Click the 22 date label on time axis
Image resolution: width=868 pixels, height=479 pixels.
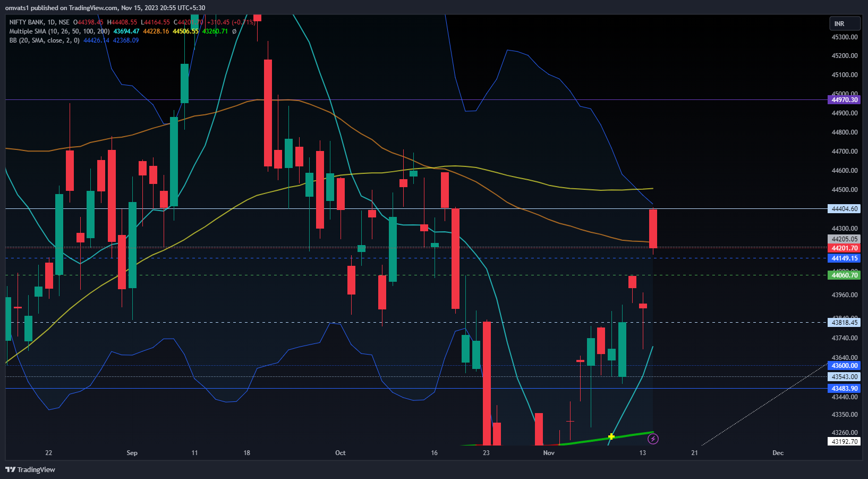[x=49, y=453]
